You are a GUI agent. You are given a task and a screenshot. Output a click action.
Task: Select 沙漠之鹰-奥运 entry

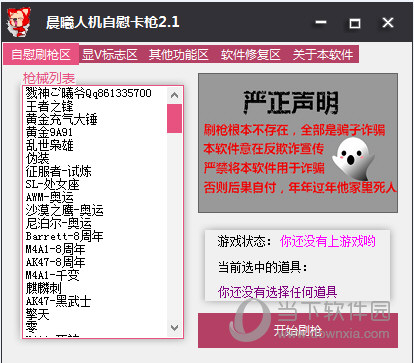[64, 210]
